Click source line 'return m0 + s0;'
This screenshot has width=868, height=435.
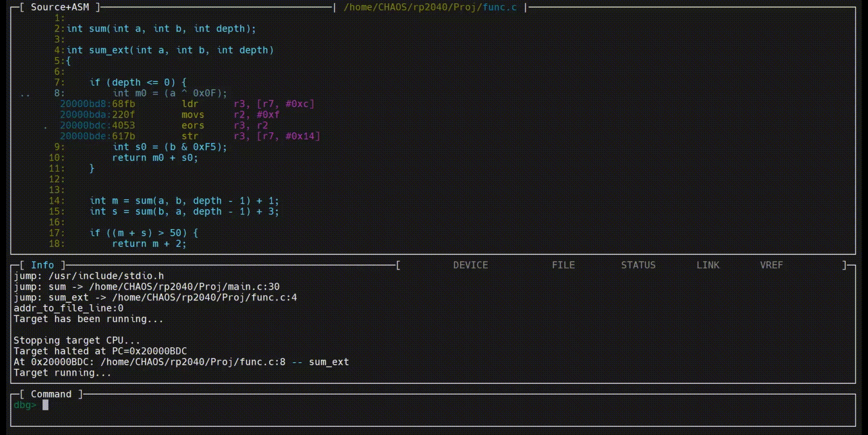pos(155,158)
